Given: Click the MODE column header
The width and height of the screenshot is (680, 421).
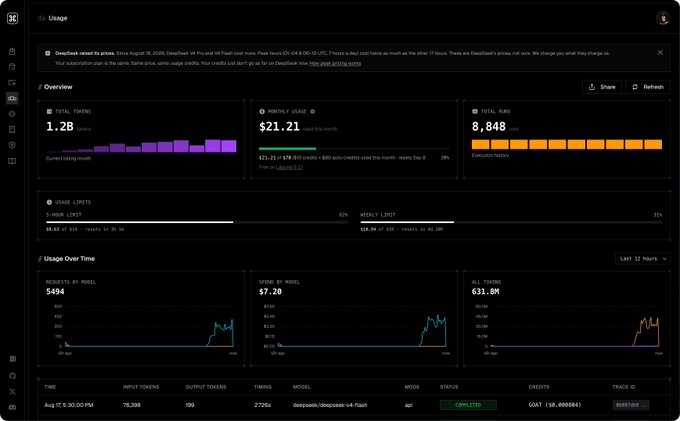Looking at the screenshot, I should coord(412,387).
